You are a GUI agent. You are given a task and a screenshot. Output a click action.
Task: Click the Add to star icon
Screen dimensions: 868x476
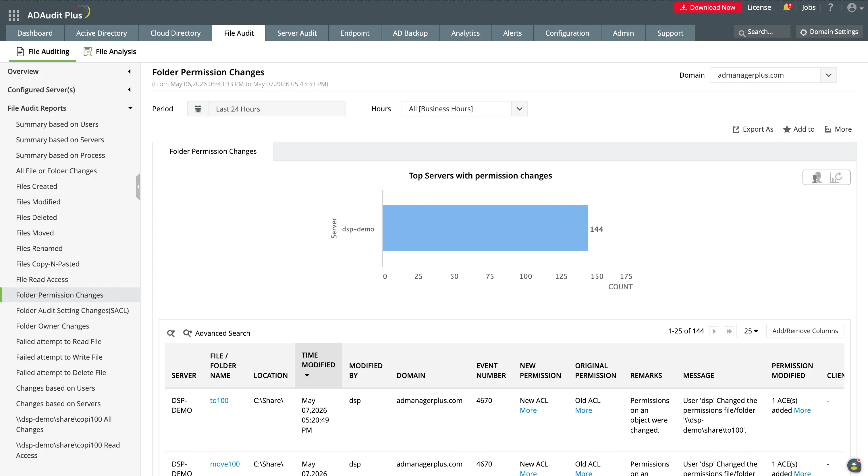pyautogui.click(x=786, y=129)
